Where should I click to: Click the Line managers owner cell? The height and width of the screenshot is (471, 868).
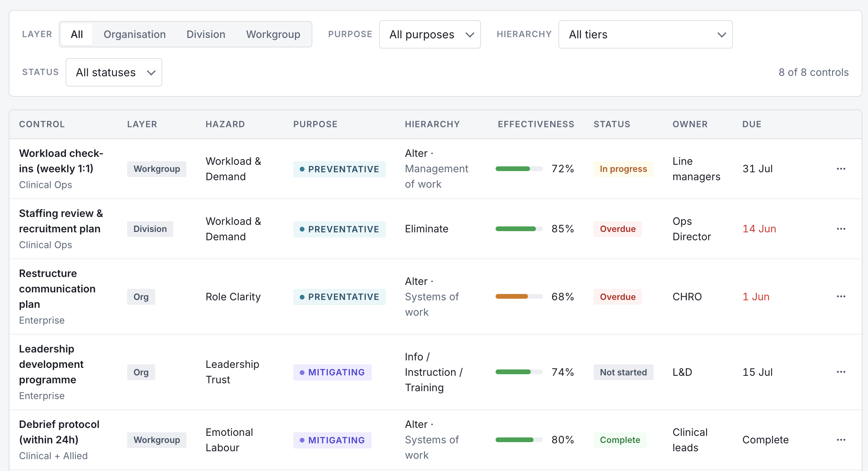(x=697, y=169)
